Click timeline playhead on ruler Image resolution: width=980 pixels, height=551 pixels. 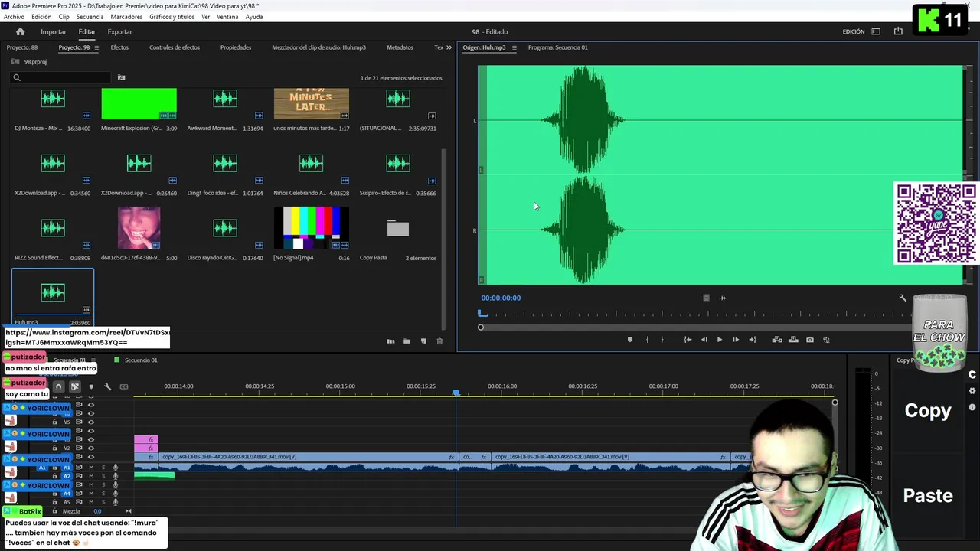[456, 393]
